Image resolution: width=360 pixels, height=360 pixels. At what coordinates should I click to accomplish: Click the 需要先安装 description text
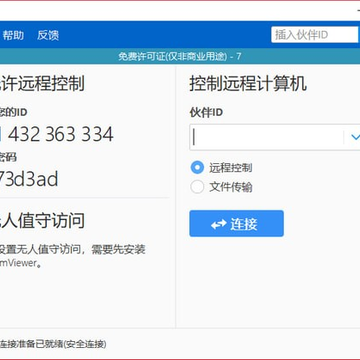point(118,249)
